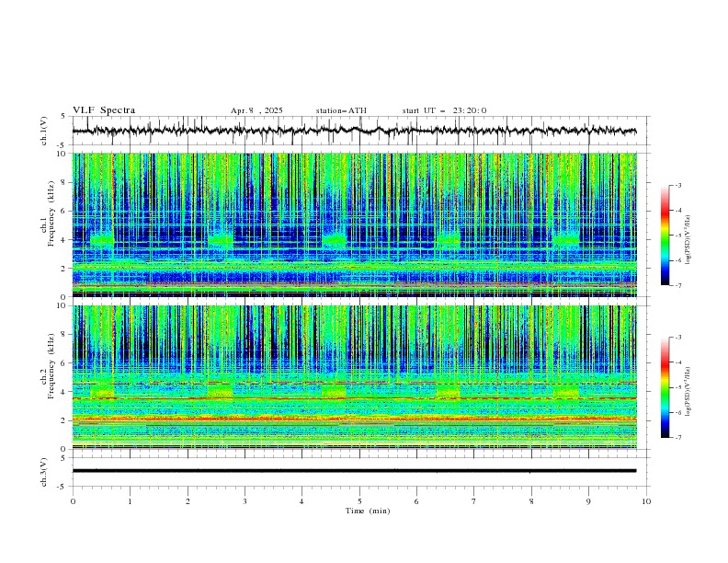
Task: Click the -3 label on ch.2 color scale
Action: pos(678,338)
